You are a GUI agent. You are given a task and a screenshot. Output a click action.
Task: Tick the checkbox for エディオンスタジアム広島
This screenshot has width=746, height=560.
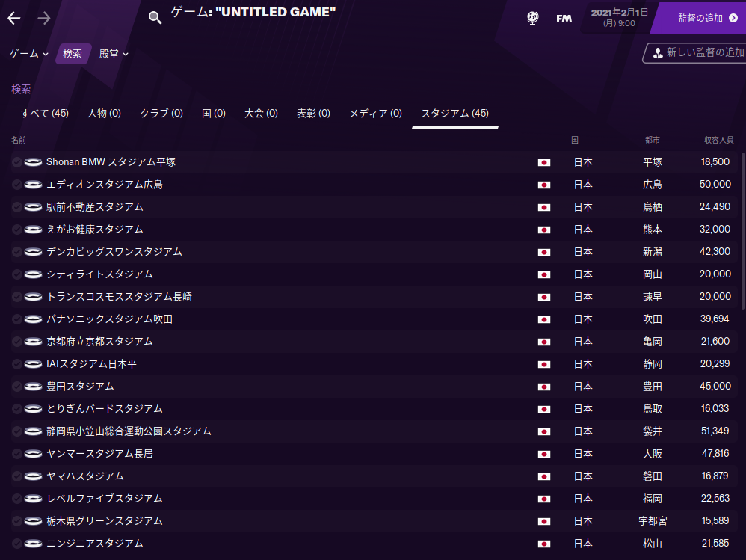pyautogui.click(x=16, y=185)
